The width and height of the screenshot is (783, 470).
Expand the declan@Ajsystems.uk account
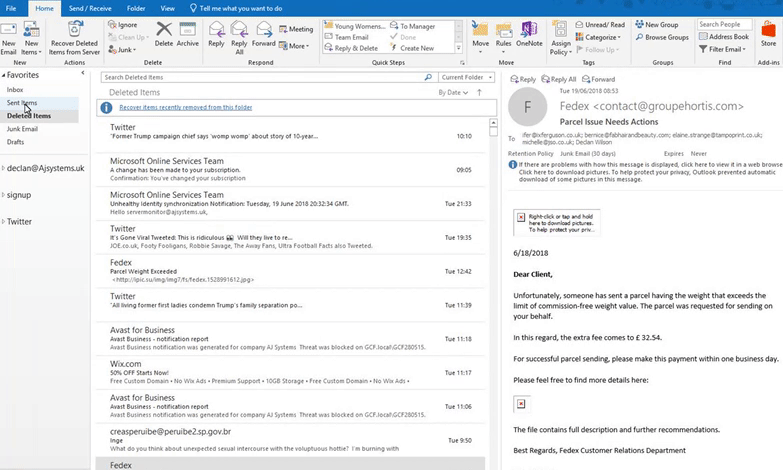point(4,169)
